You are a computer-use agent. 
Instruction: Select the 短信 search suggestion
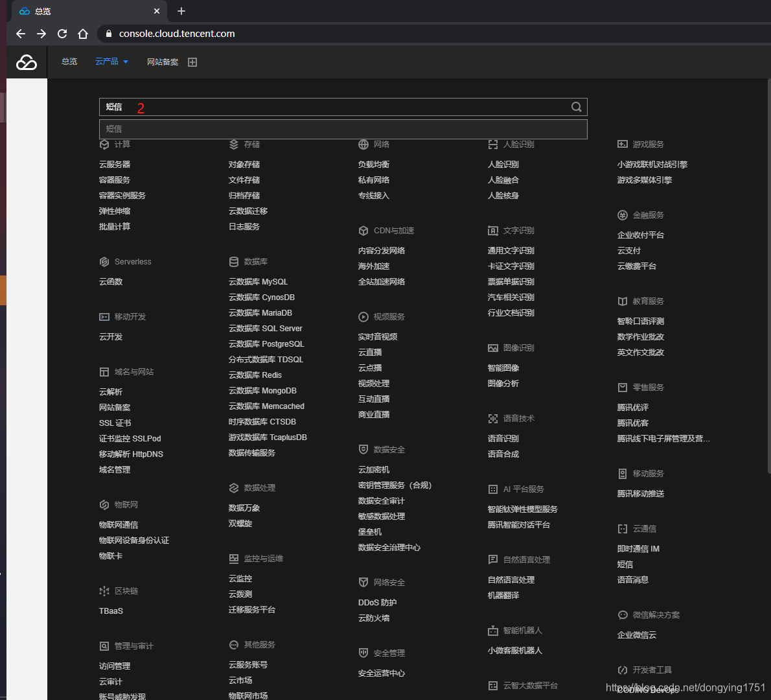pos(343,129)
